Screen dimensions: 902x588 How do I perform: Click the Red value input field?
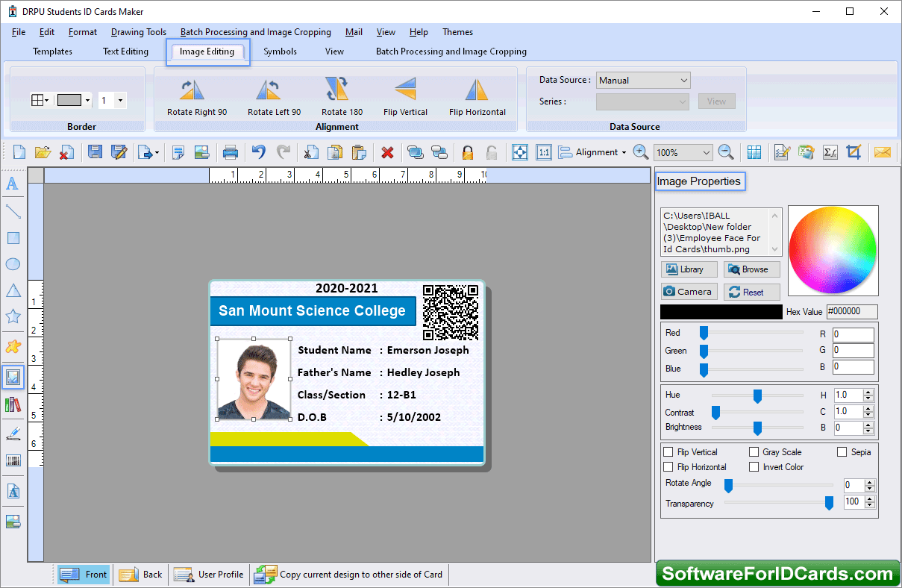point(853,334)
